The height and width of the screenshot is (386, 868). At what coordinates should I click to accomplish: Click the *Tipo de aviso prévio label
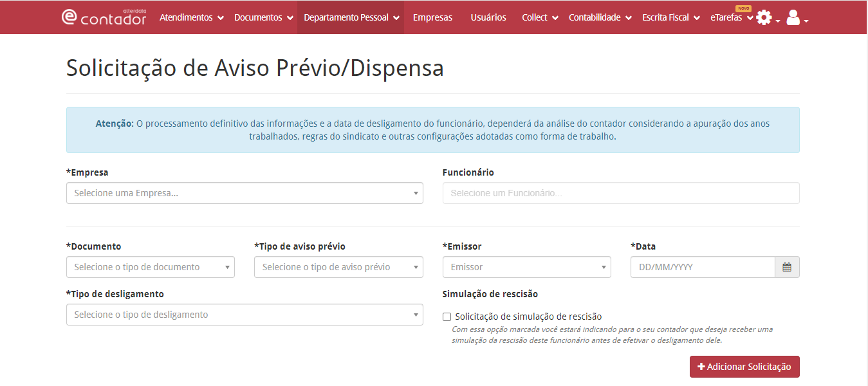[300, 246]
